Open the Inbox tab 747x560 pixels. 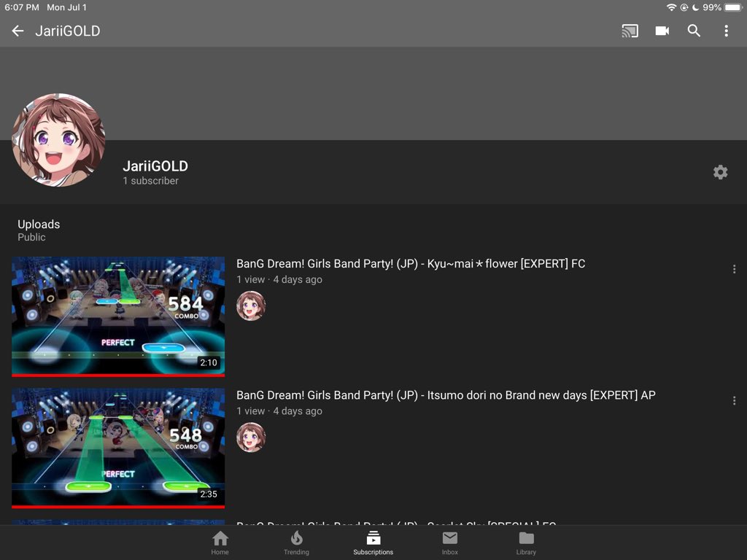click(x=449, y=542)
